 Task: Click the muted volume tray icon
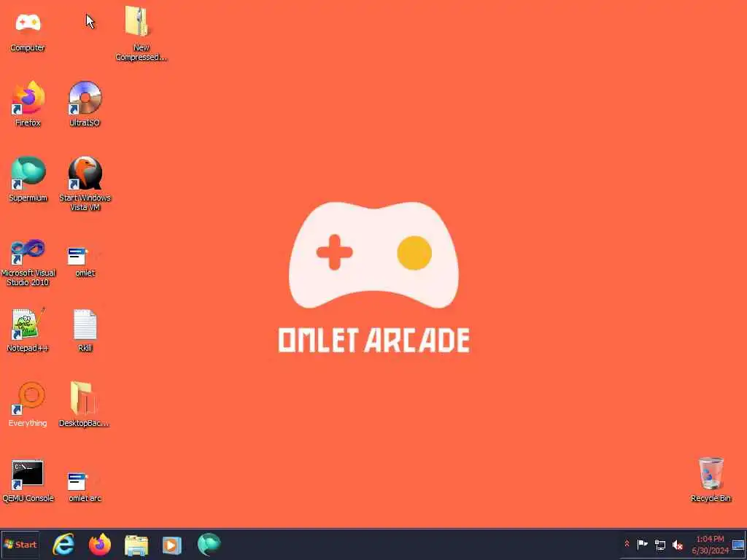[x=678, y=545]
